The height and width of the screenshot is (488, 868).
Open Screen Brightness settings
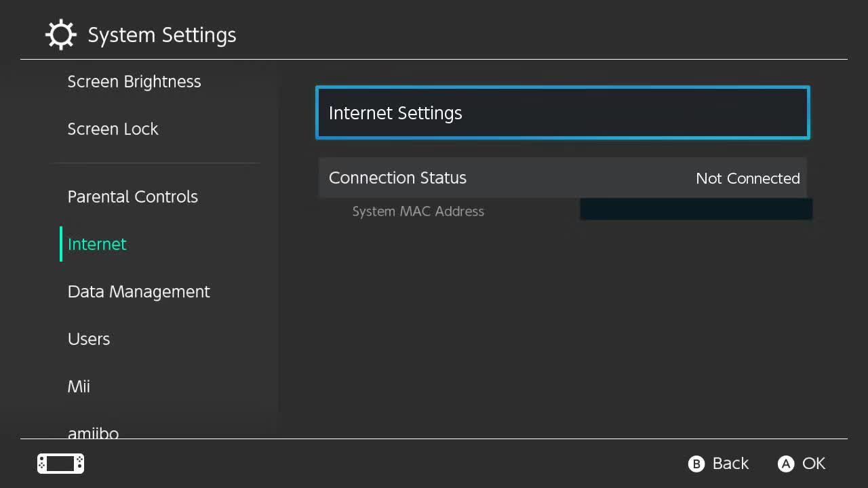[134, 82]
